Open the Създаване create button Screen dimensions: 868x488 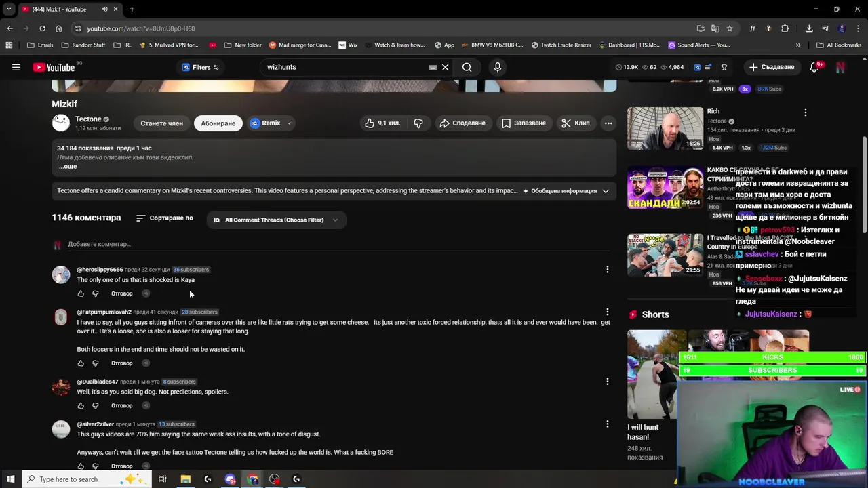tap(772, 67)
